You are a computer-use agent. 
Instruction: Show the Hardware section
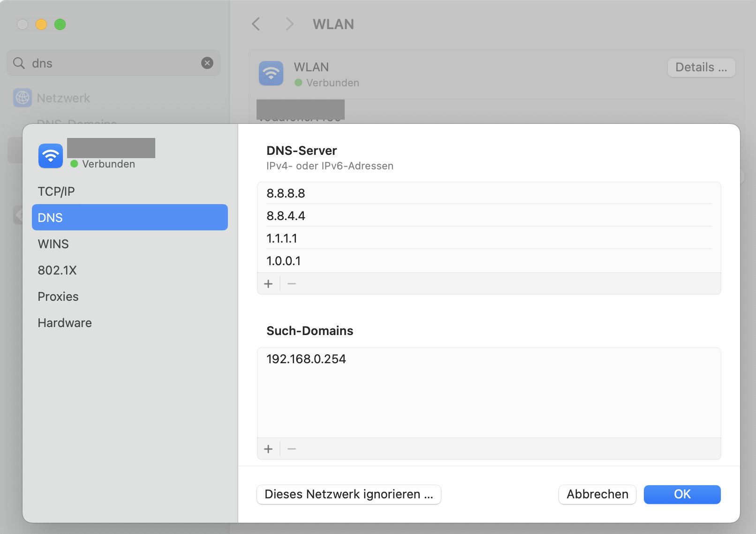click(x=65, y=323)
